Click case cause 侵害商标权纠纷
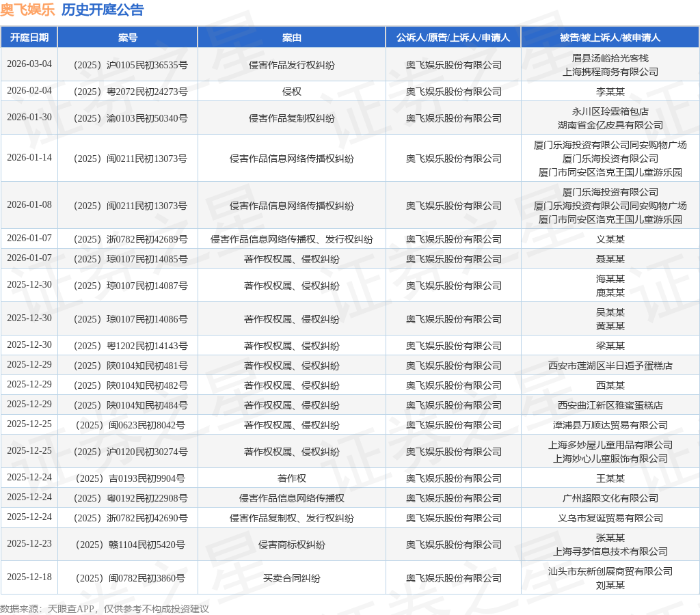This screenshot has width=700, height=615. 291,545
